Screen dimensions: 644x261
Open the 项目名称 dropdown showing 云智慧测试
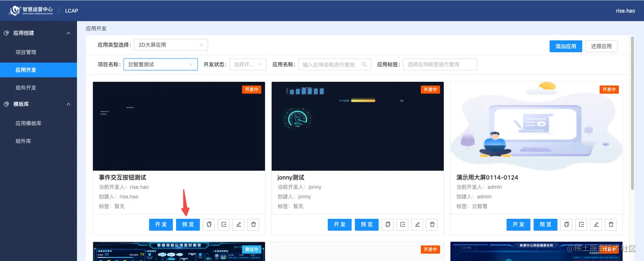click(x=161, y=64)
